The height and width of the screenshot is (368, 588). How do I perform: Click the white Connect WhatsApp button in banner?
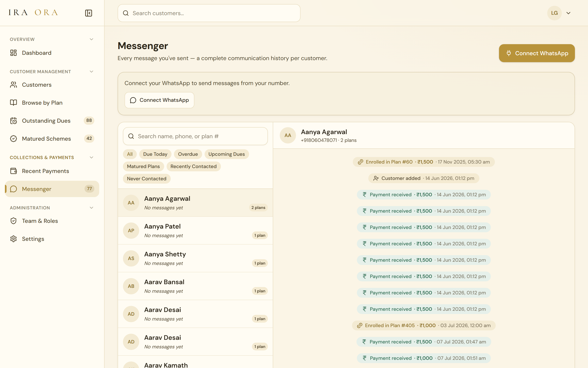click(159, 100)
